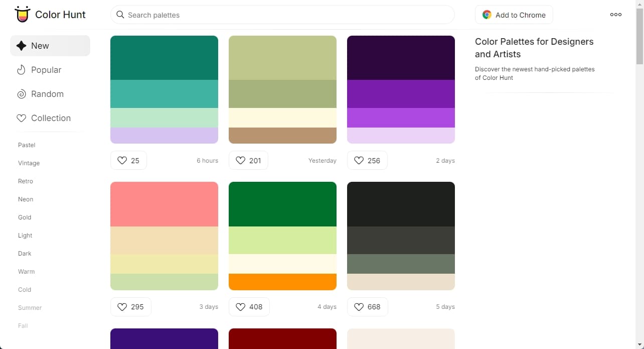Click the mint green swatch in first palette
The height and width of the screenshot is (349, 644).
tap(164, 118)
